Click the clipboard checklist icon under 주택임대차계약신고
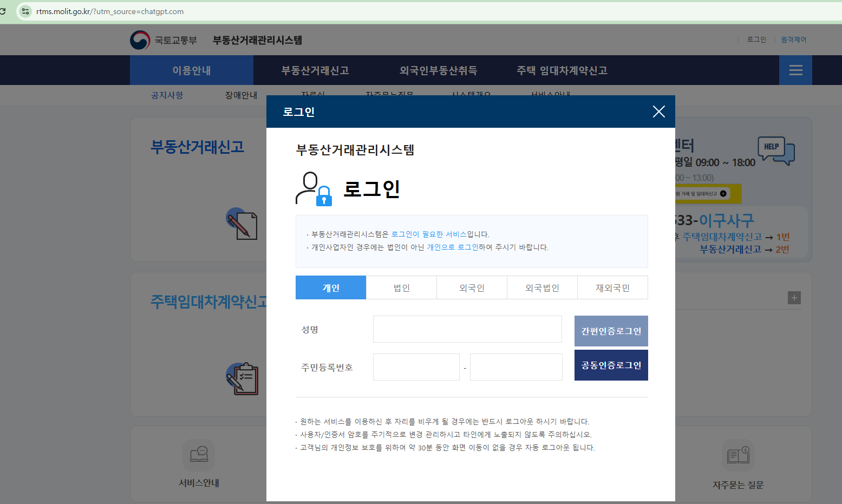This screenshot has width=842, height=504. (x=243, y=378)
